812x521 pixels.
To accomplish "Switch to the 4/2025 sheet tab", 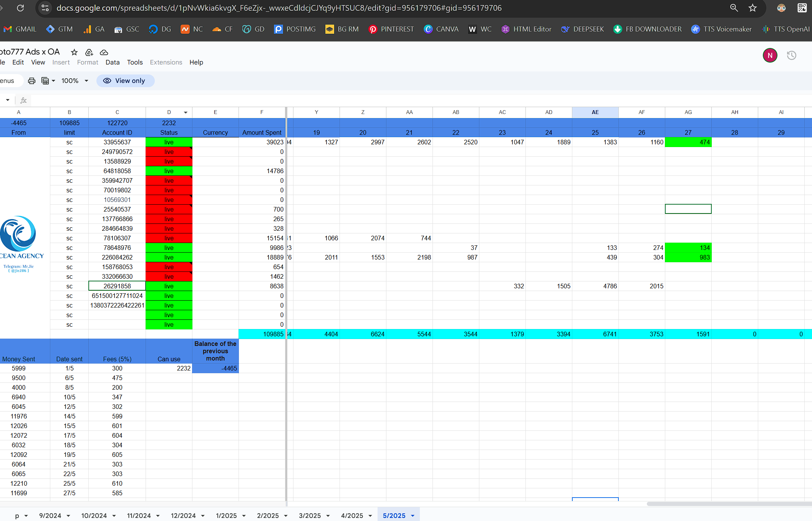I will tap(352, 516).
